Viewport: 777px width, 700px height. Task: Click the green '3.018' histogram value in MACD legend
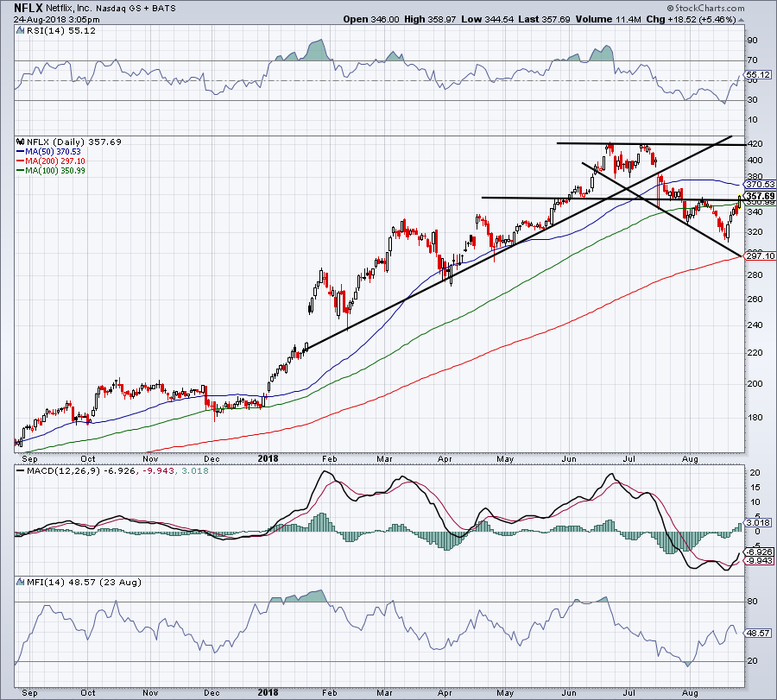(x=195, y=470)
